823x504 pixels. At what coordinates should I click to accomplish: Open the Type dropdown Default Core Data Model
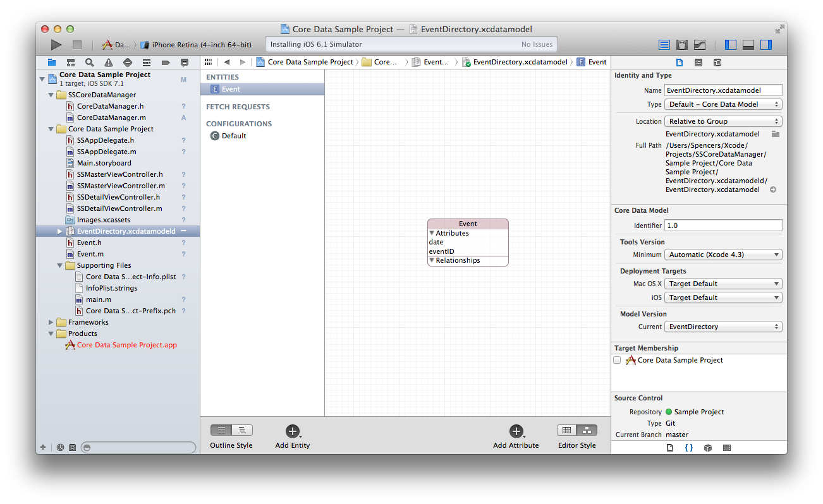[723, 104]
